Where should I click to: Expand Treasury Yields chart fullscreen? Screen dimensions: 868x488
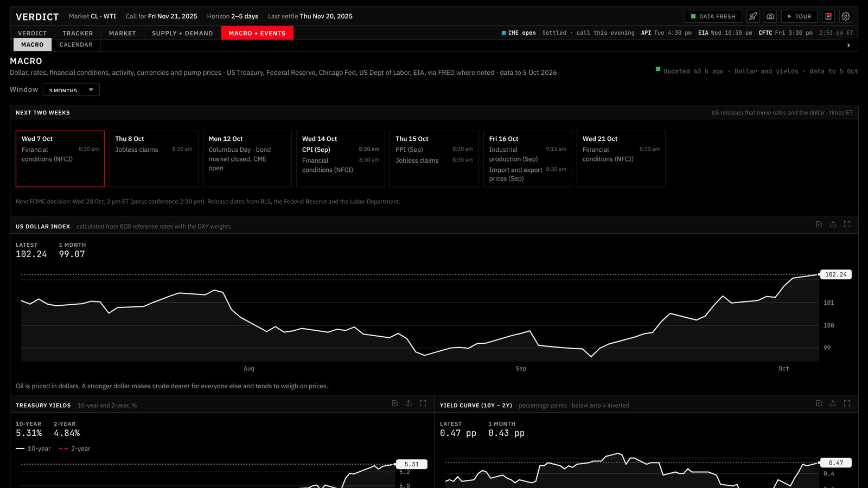423,403
